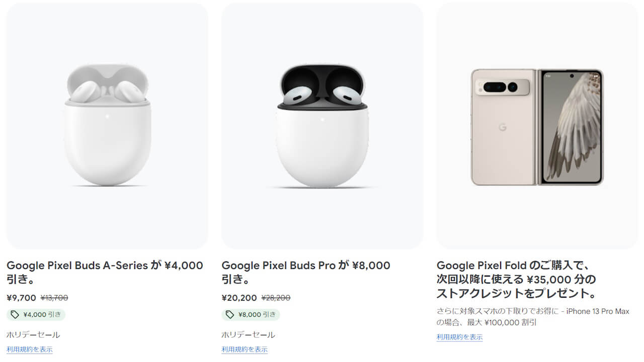This screenshot has height=362, width=644.
Task: Open 利用規約を表示 under Pixel Buds Pro
Action: point(244,349)
